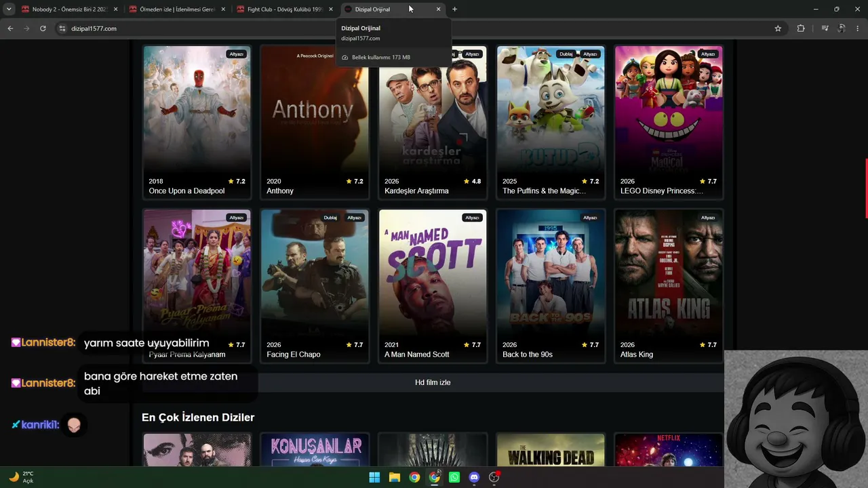Open a new browser tab
868x488 pixels.
coord(454,9)
